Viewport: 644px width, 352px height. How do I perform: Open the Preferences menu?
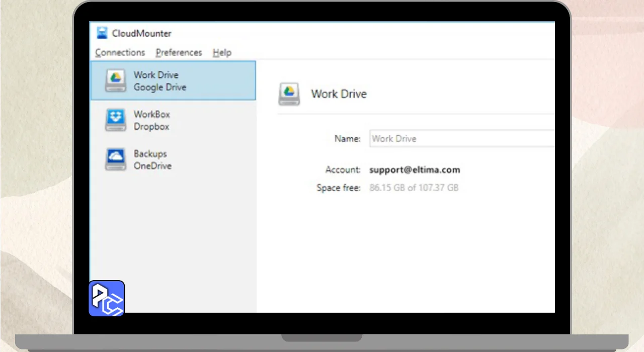(179, 52)
